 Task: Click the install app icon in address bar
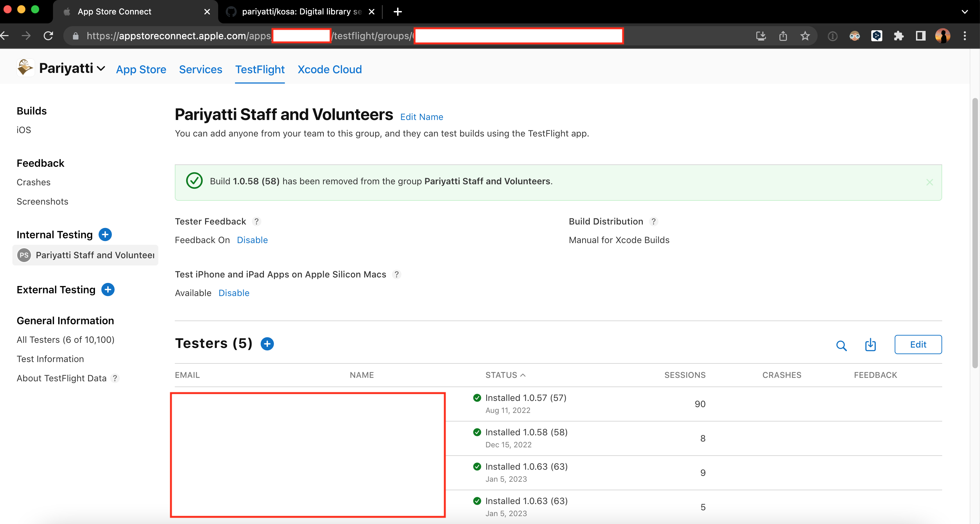point(761,36)
